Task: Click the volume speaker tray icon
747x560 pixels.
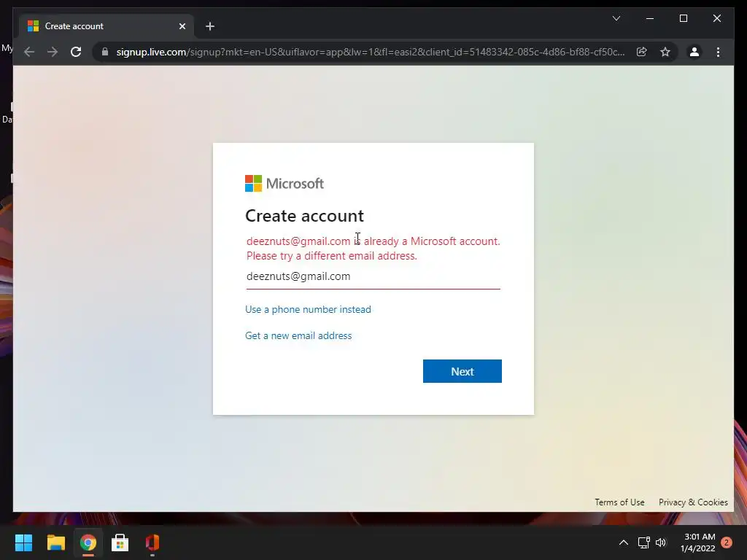Action: (x=661, y=542)
